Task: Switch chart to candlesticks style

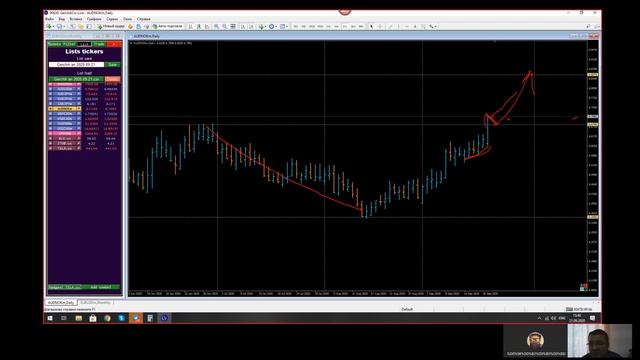Action: pos(199,27)
